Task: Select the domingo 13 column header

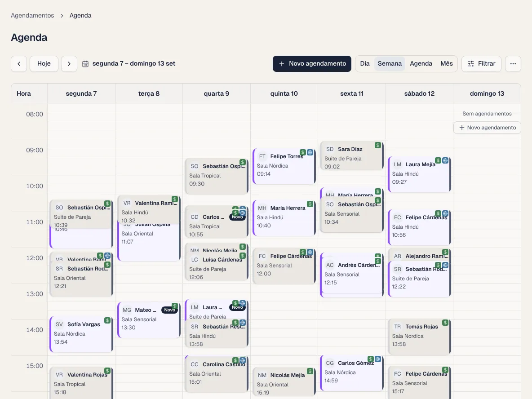Action: (x=487, y=93)
